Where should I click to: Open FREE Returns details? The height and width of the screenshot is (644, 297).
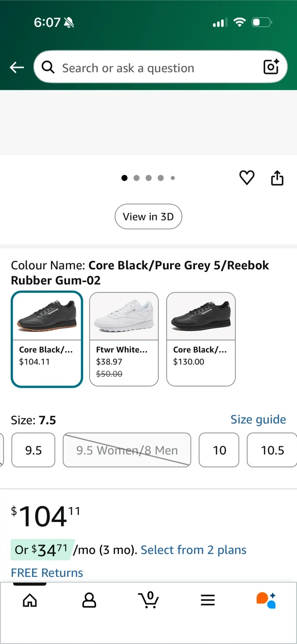click(x=47, y=573)
